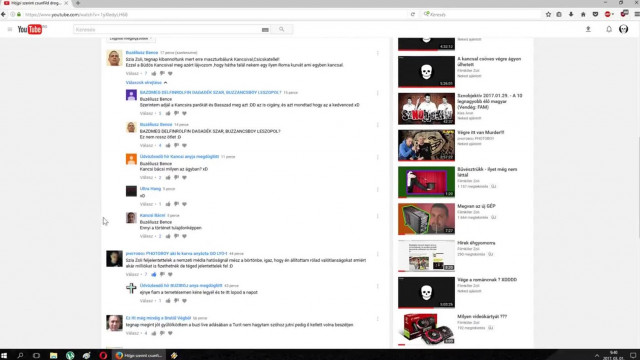Like the Kancsi Bácsi reply

(168, 236)
